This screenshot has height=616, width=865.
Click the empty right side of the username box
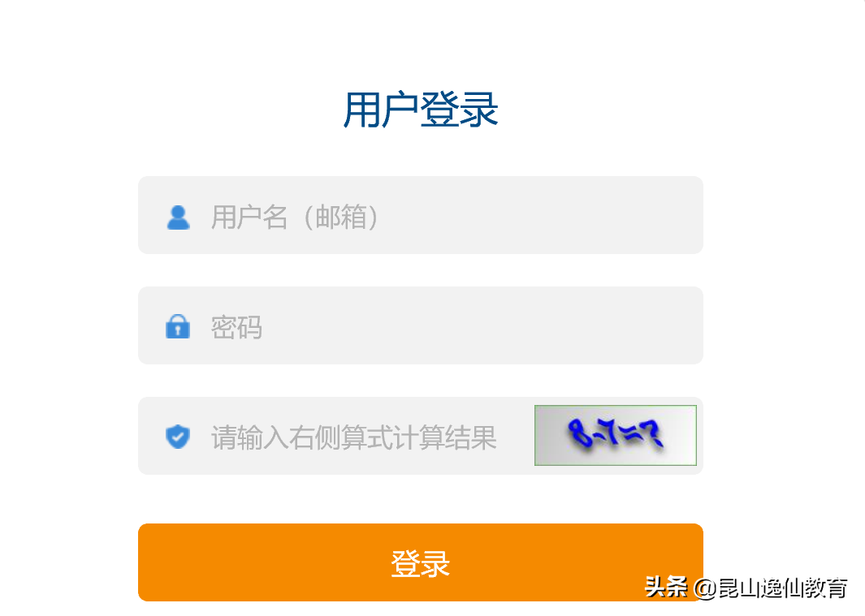[551, 215]
